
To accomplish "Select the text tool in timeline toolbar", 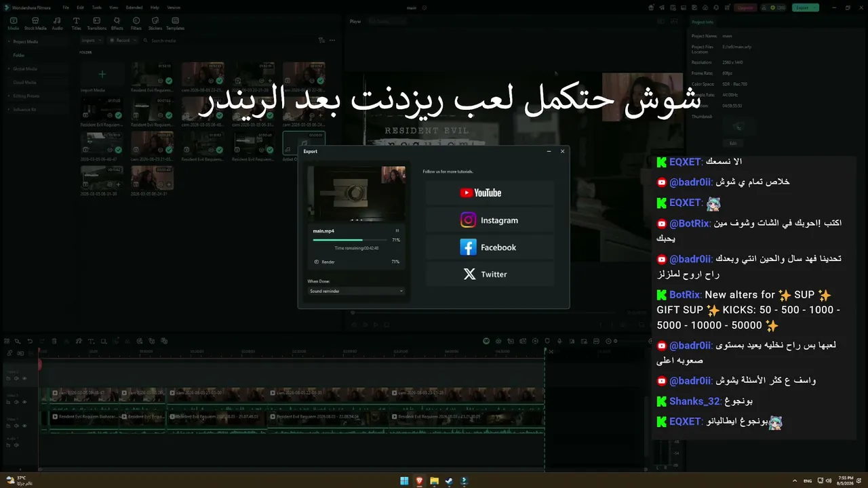I will click(90, 341).
